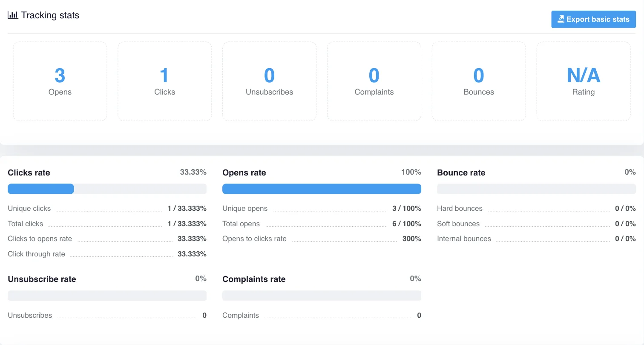Click the Total clicks label
The image size is (644, 345).
(x=26, y=224)
